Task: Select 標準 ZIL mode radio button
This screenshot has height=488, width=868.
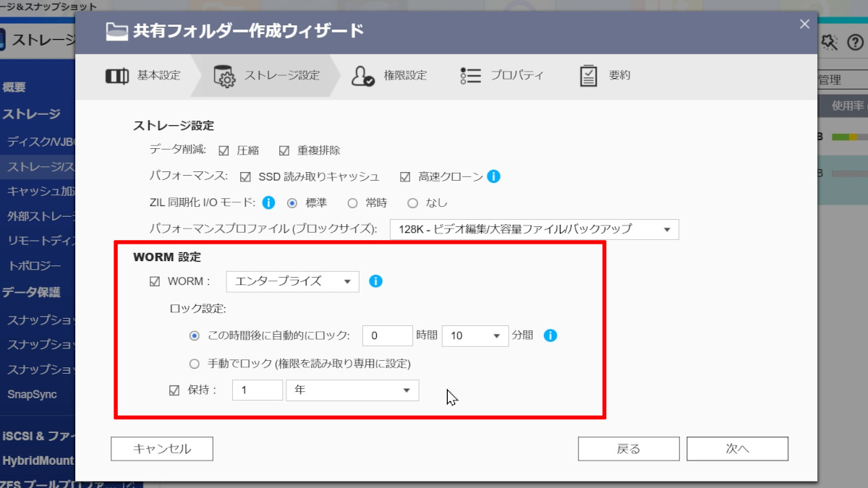Action: [x=292, y=203]
